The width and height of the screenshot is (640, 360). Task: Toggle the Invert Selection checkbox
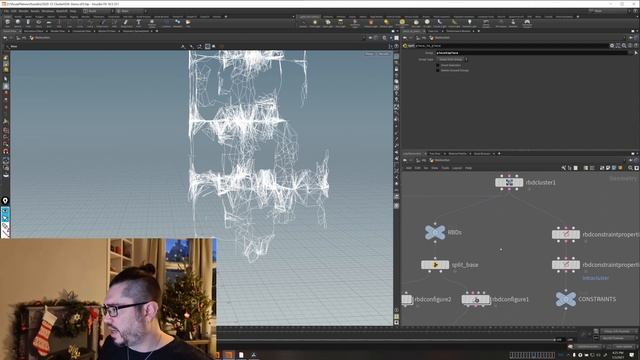438,65
